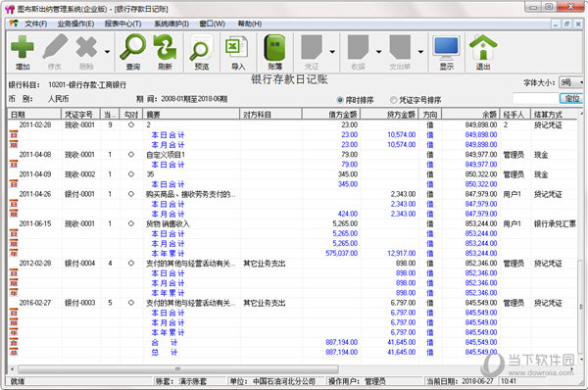This screenshot has height=390, width=588.
Task: Click 银行承兑汇票 settlement cell
Action: click(x=555, y=223)
